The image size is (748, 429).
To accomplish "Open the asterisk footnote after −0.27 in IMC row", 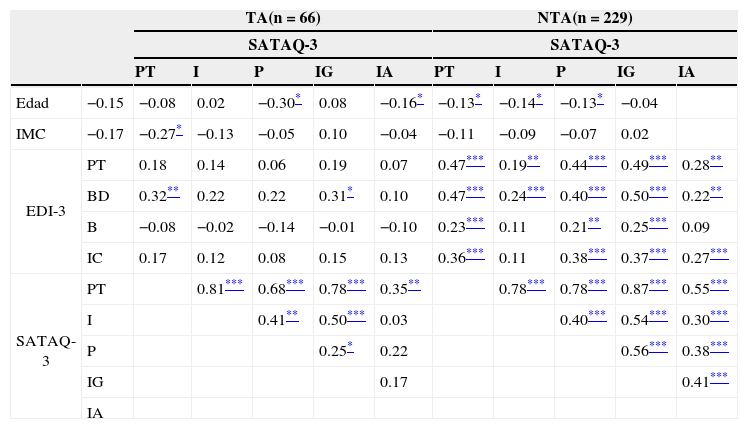I will [178, 129].
